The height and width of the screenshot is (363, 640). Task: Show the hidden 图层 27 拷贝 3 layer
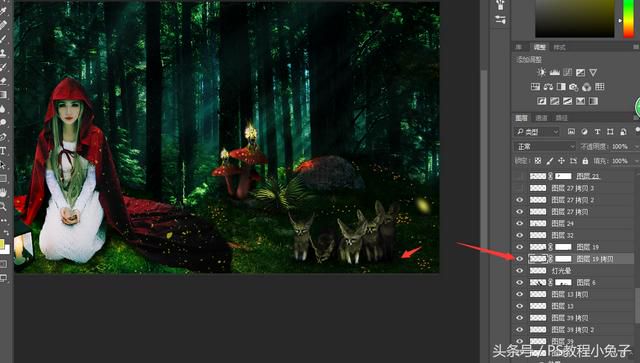520,188
